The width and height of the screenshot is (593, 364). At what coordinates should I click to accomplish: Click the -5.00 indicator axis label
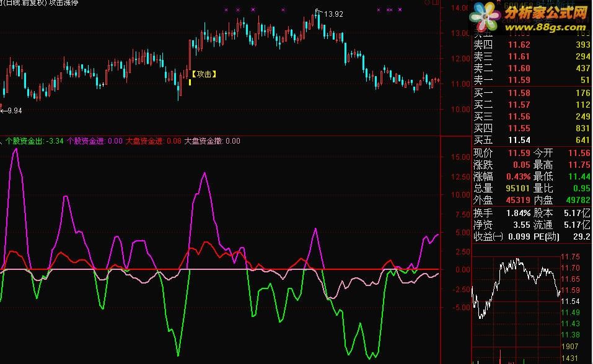pos(462,307)
